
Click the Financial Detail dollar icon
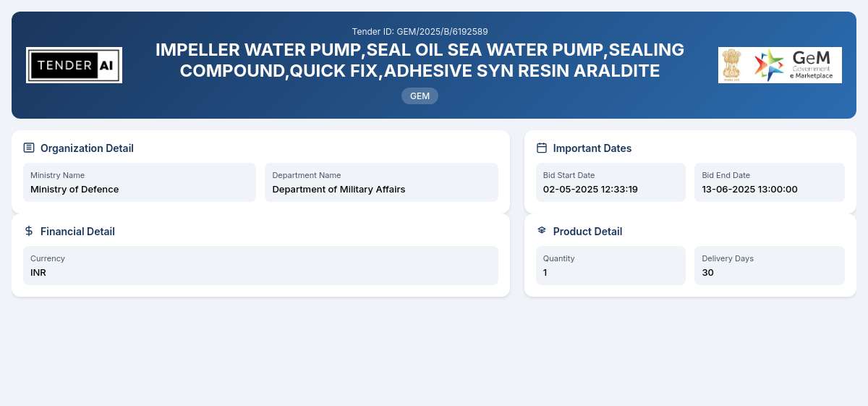pos(29,231)
